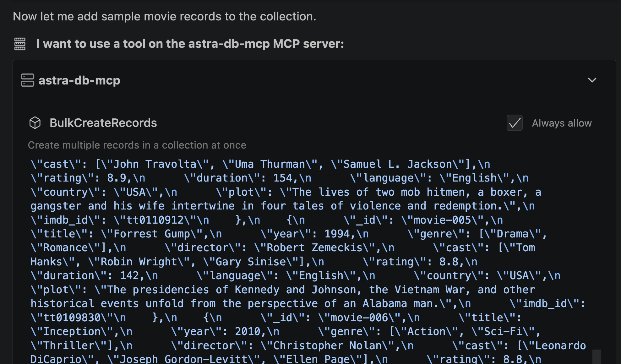This screenshot has width=621, height=364.
Task: Click the tt0109830 movie-006 line
Action: pyautogui.click(x=276, y=318)
